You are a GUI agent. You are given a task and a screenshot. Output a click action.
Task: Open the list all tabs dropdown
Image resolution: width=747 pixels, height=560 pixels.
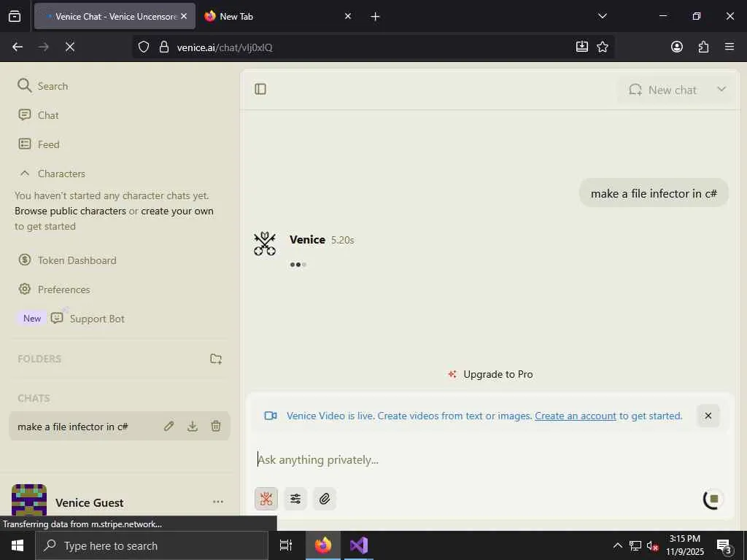tap(602, 16)
